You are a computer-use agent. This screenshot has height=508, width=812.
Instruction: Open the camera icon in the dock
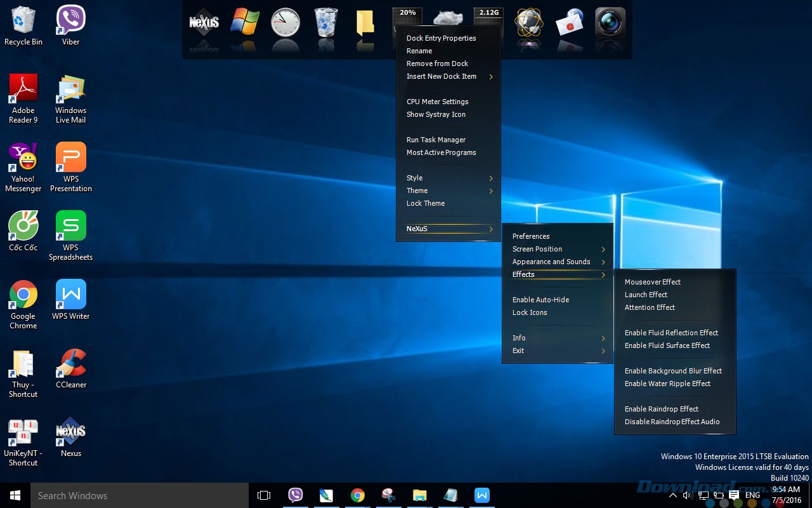(610, 23)
